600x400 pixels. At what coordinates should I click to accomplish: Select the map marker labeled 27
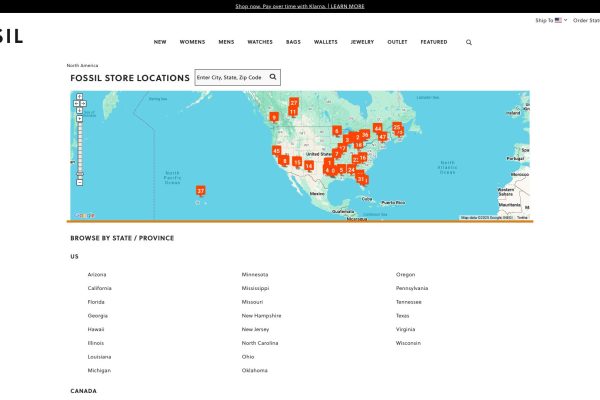pyautogui.click(x=293, y=103)
